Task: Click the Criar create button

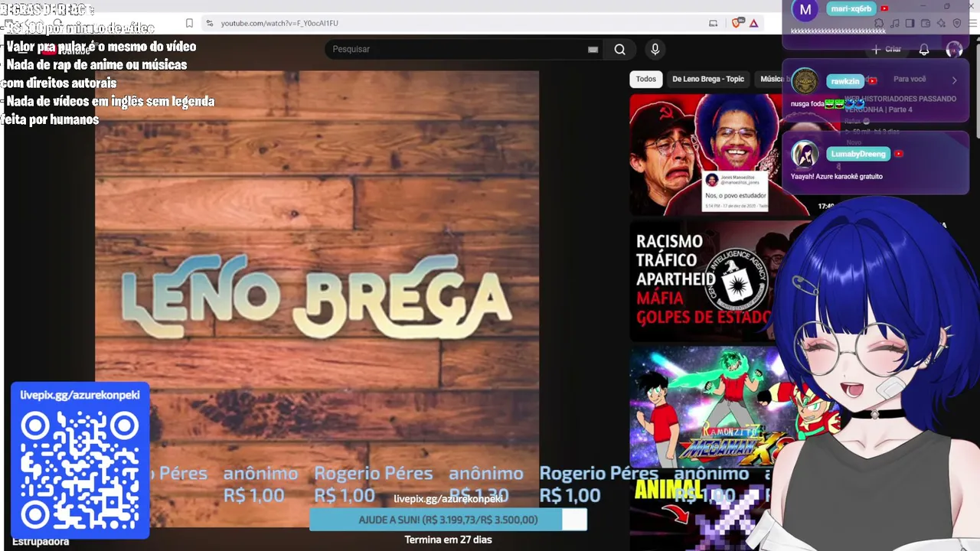Action: click(887, 49)
